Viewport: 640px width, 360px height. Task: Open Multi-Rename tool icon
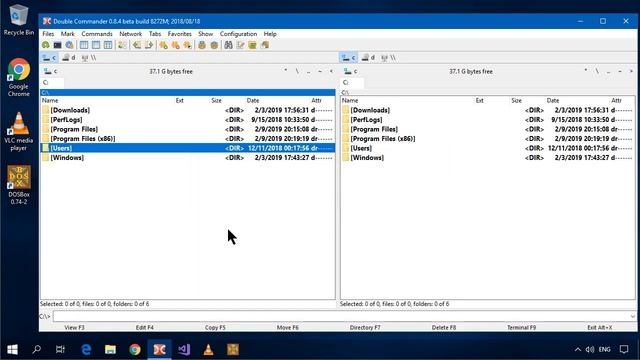click(x=240, y=45)
